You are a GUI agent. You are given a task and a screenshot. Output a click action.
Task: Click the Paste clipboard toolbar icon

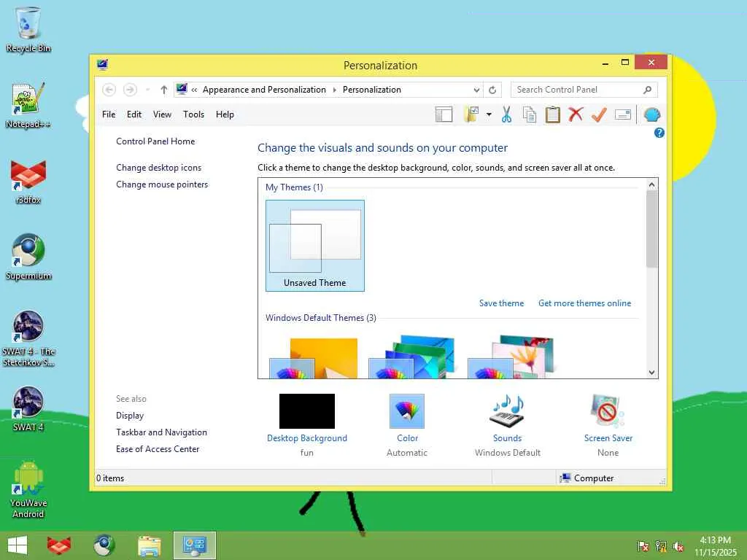pos(553,114)
